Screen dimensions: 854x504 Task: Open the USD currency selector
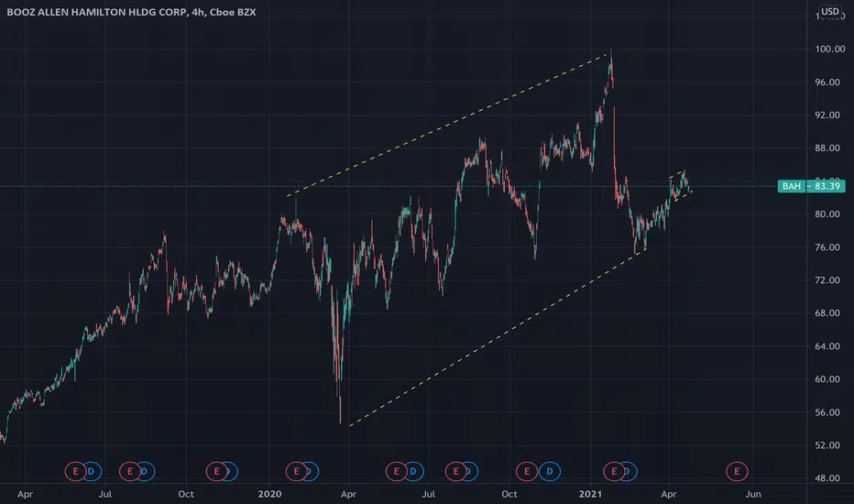click(x=830, y=11)
